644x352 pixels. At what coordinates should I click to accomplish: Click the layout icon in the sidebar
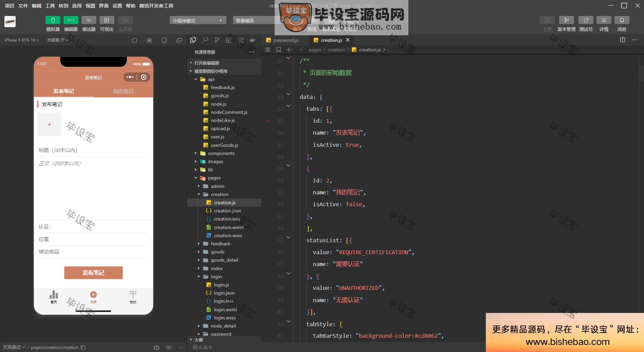coord(241,40)
